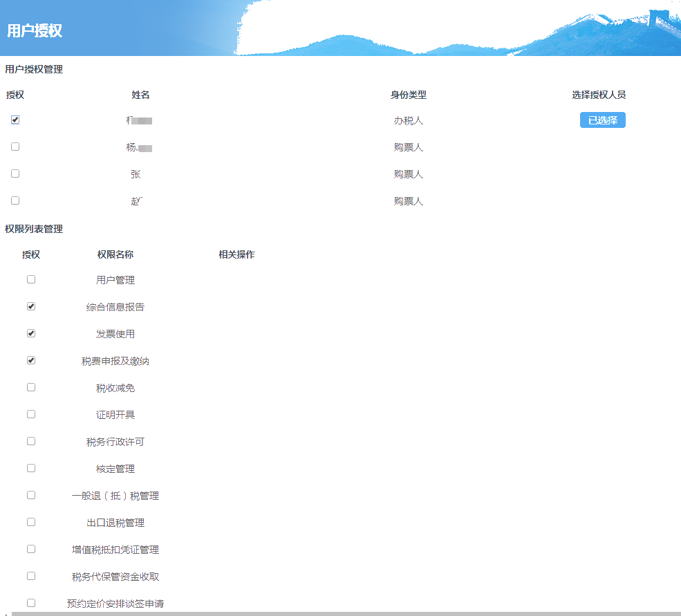Click the 一般退（抵）税管理 label

pos(115,496)
